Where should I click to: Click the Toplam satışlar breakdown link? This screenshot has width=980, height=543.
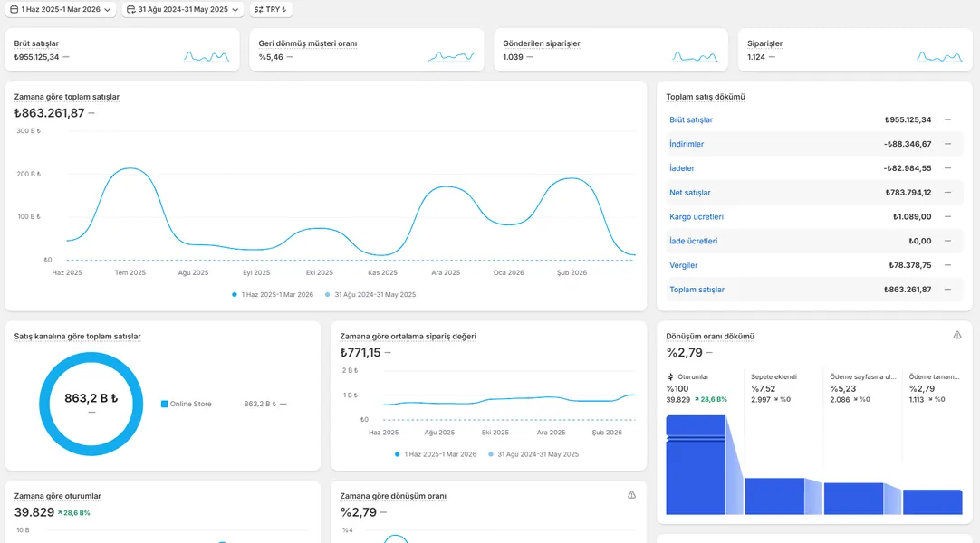pyautogui.click(x=697, y=290)
